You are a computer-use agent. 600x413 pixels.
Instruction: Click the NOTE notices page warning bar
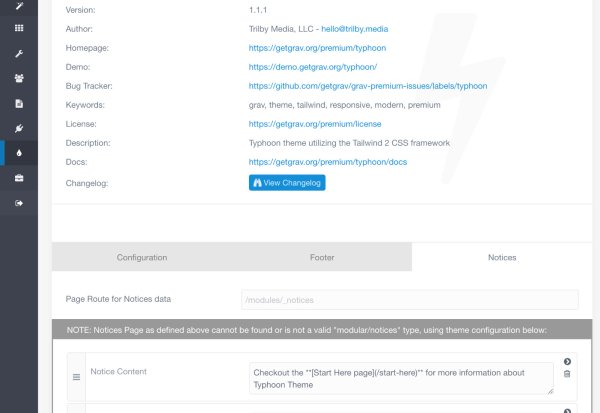point(322,330)
